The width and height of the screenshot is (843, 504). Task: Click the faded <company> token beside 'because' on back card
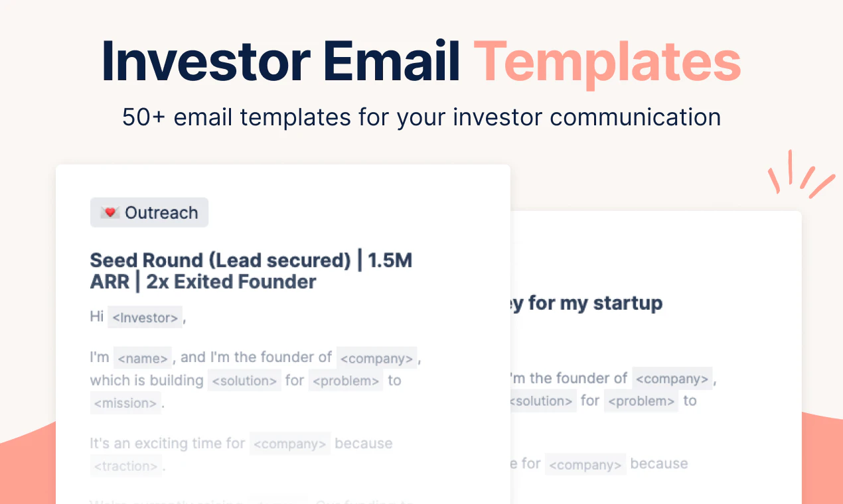coord(585,464)
